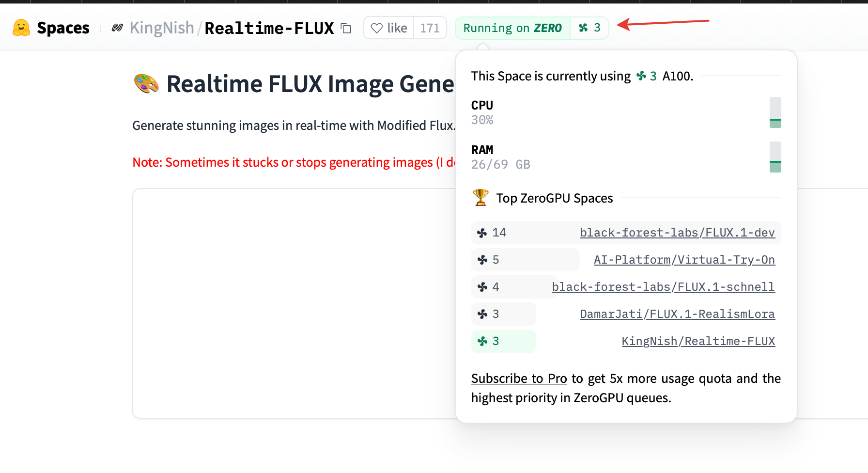Click the green fan icon in popup header
The image size is (868, 473).
point(641,76)
